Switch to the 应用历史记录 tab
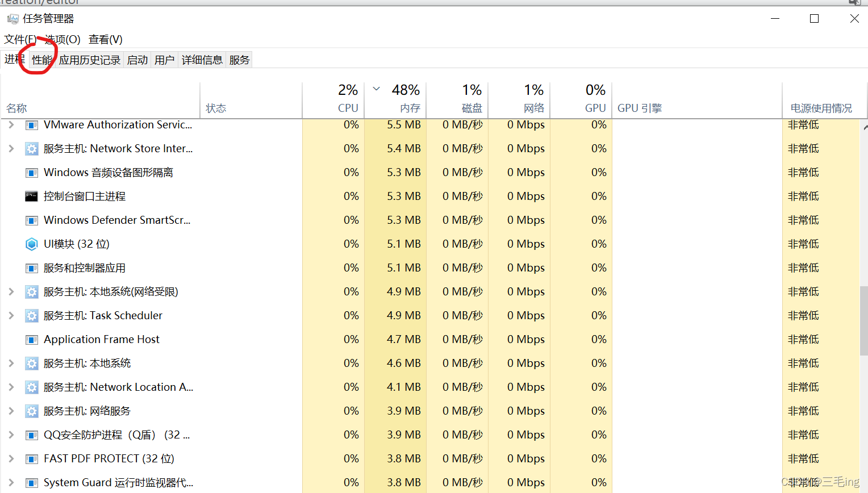The height and width of the screenshot is (493, 868). (90, 60)
